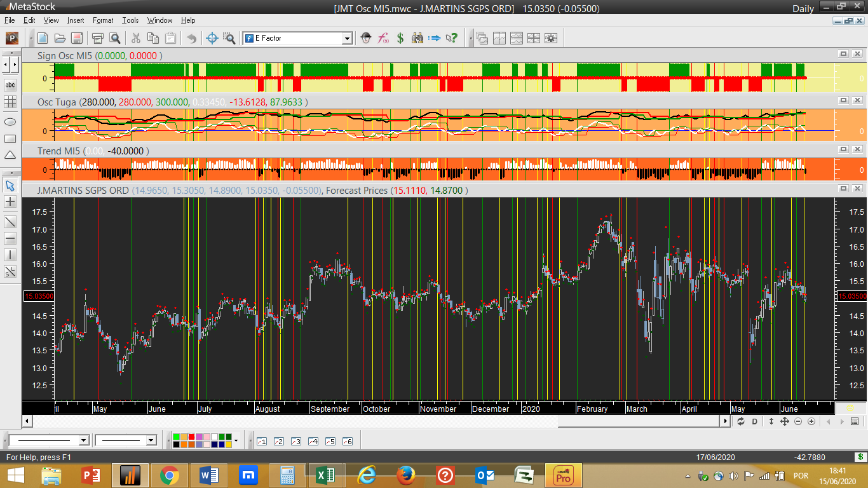
Task: Choose the red color swatch
Action: click(192, 437)
